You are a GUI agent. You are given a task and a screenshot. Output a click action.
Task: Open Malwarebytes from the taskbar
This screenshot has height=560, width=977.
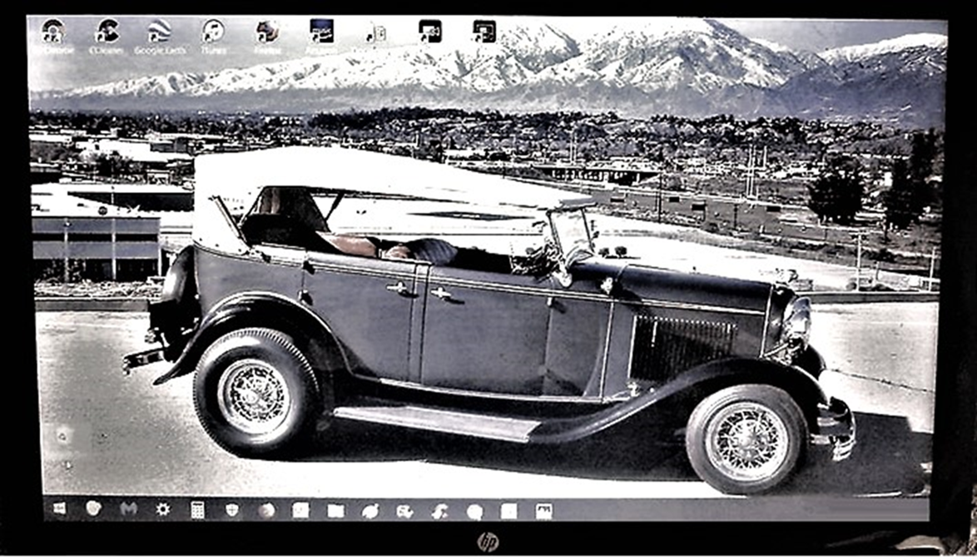point(128,508)
